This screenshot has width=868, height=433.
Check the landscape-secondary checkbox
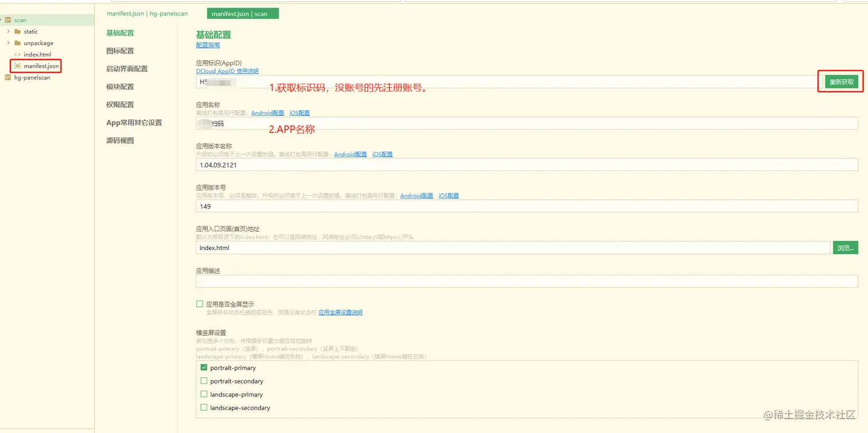point(204,408)
